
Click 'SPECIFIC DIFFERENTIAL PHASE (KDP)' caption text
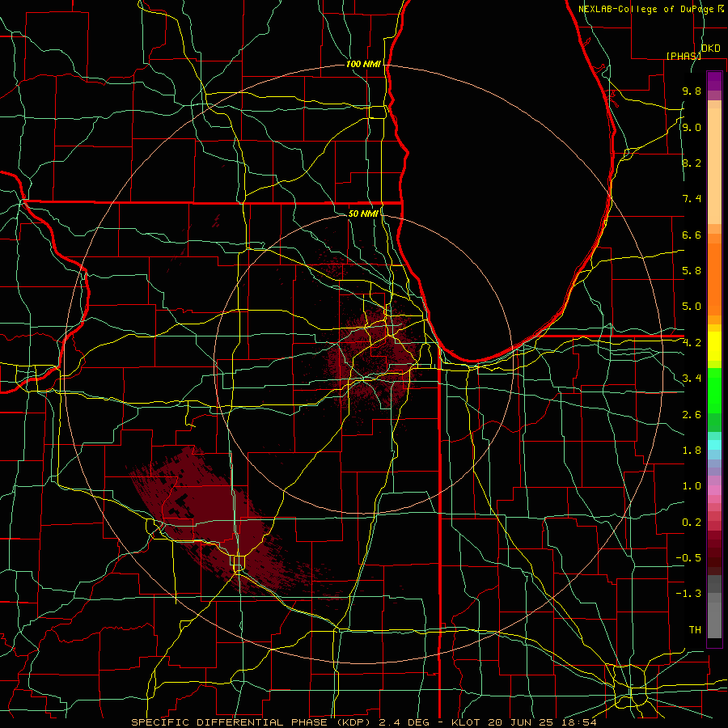pyautogui.click(x=252, y=722)
